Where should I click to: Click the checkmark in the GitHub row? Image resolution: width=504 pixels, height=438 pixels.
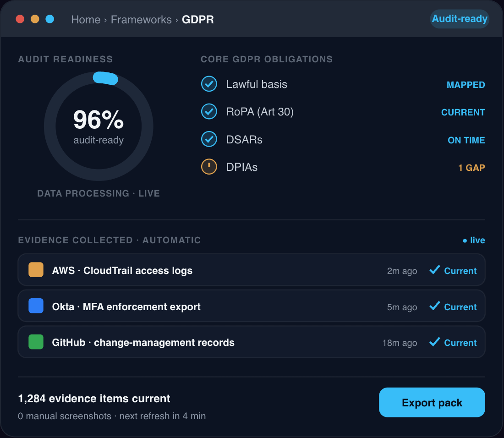pos(434,342)
